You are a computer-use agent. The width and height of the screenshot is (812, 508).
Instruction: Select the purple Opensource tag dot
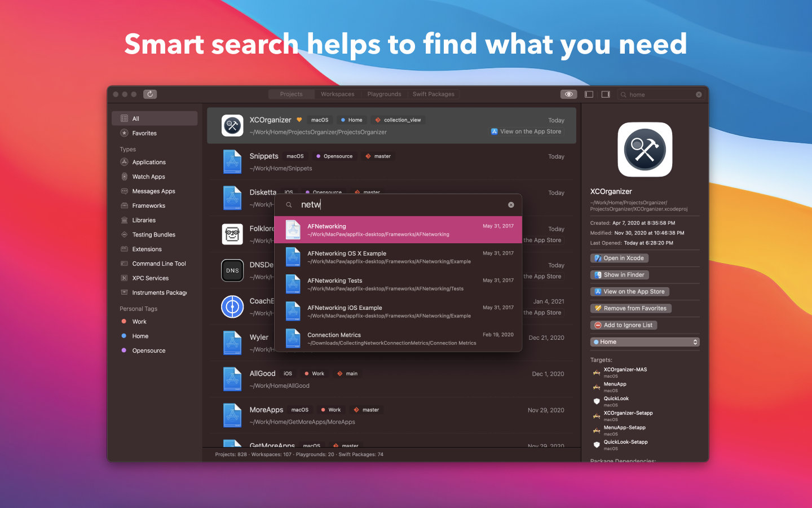coord(124,351)
